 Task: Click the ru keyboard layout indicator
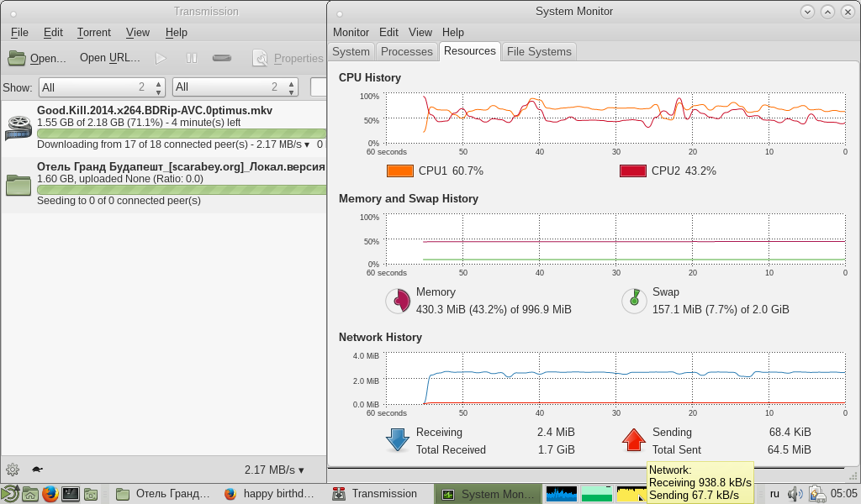click(774, 494)
